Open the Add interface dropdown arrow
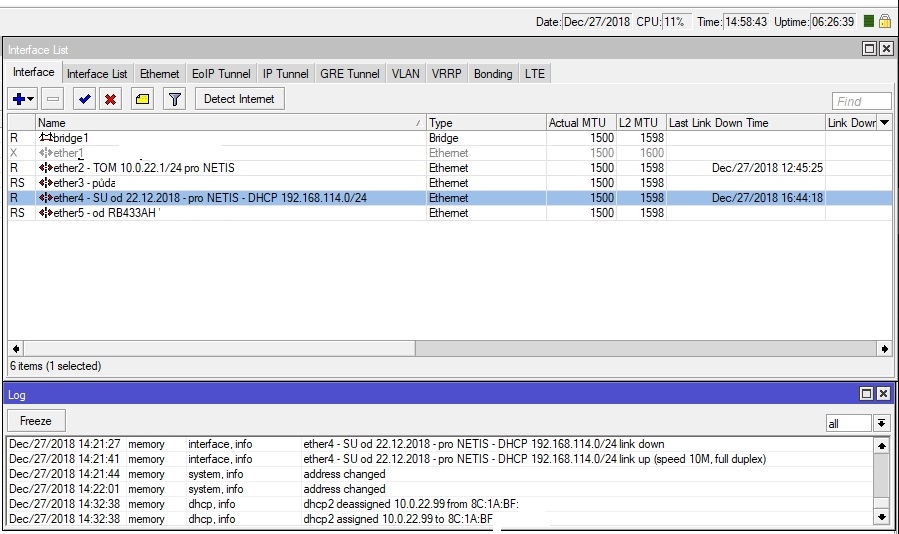This screenshot has height=534, width=899. 31,99
